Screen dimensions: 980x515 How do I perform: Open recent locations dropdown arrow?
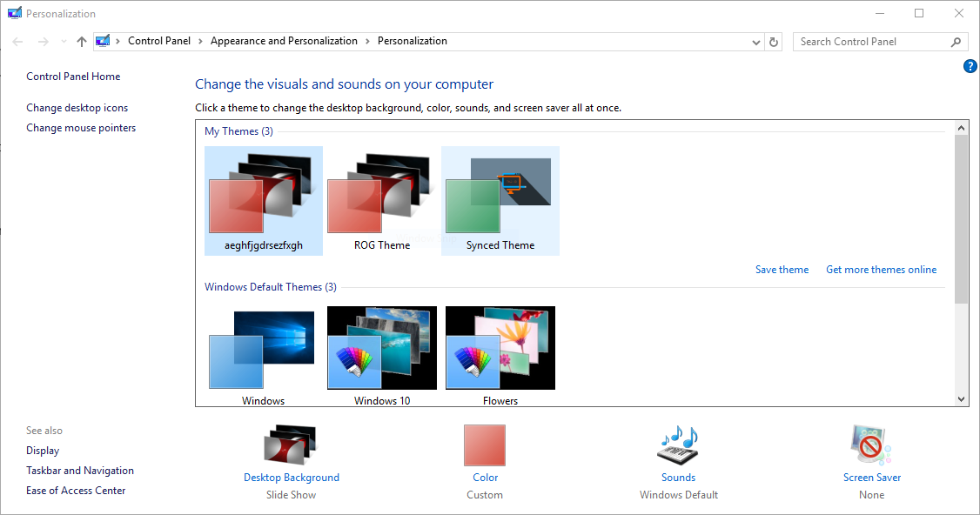pos(64,42)
